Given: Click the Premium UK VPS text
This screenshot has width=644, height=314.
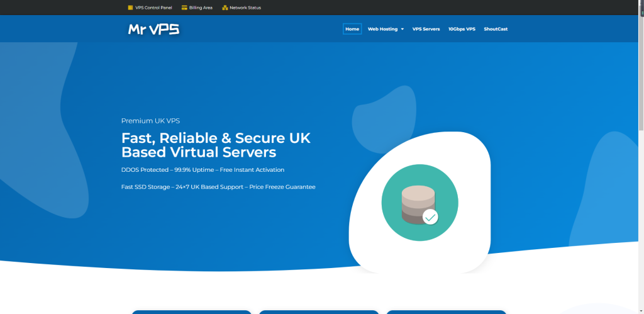Looking at the screenshot, I should 150,121.
